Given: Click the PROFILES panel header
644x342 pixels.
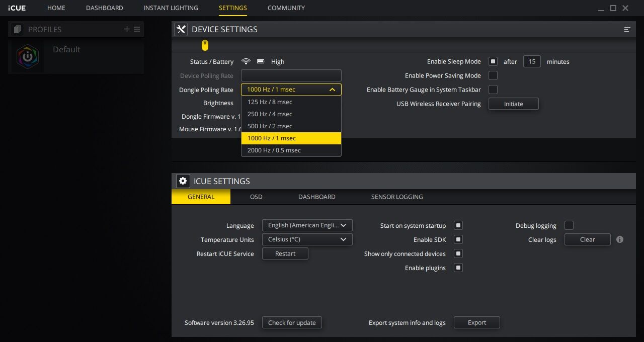Looking at the screenshot, I should pyautogui.click(x=76, y=29).
